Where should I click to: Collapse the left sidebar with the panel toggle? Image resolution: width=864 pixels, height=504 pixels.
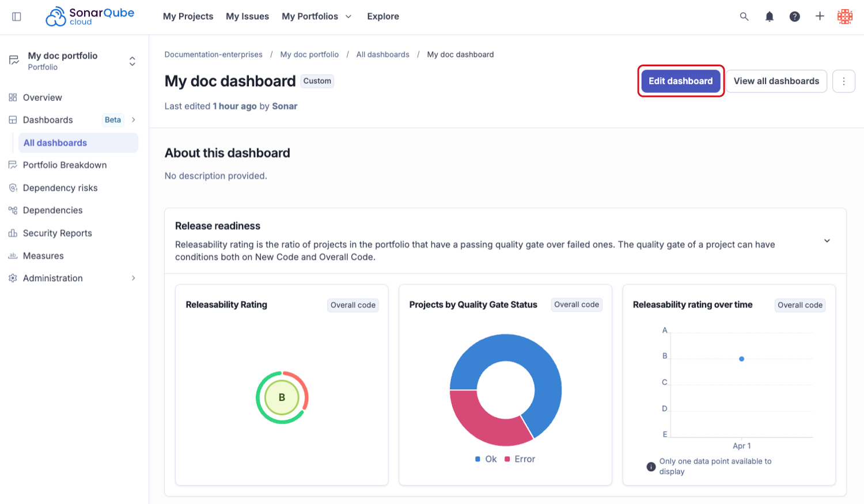click(x=17, y=16)
